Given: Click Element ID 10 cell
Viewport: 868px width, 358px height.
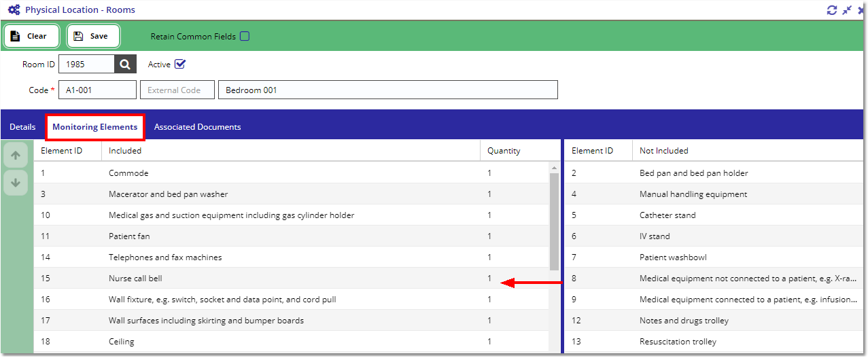Looking at the screenshot, I should pyautogui.click(x=68, y=215).
